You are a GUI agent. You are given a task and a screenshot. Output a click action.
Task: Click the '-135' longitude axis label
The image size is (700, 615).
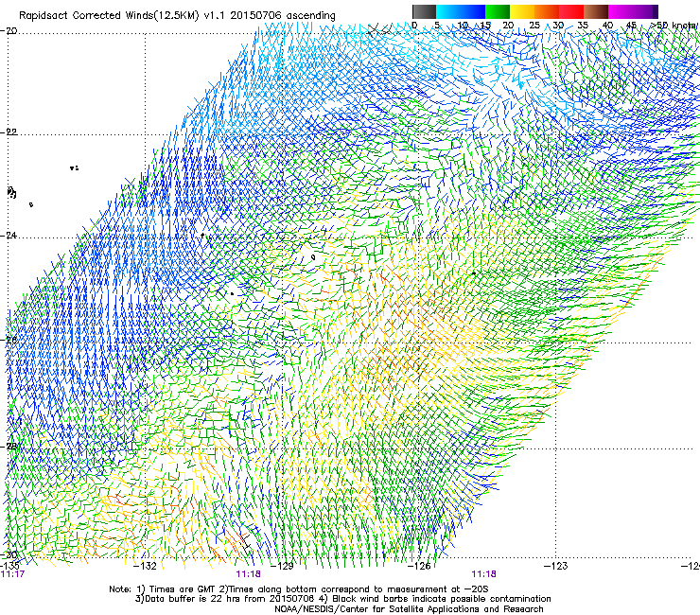10,566
